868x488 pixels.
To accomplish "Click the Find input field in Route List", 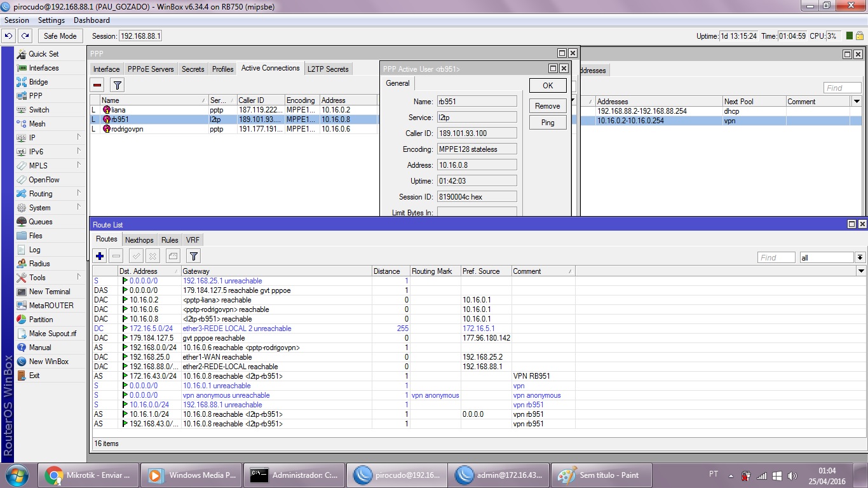I will (x=776, y=257).
